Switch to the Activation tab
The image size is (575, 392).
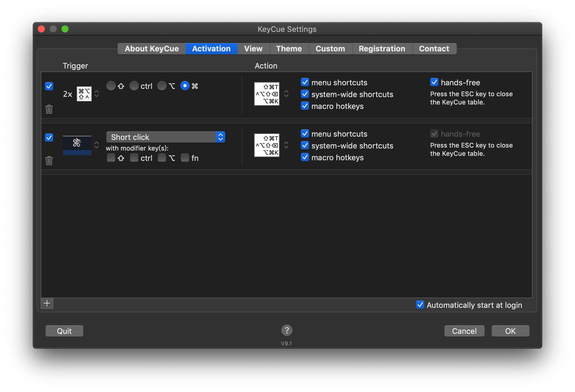pyautogui.click(x=212, y=49)
